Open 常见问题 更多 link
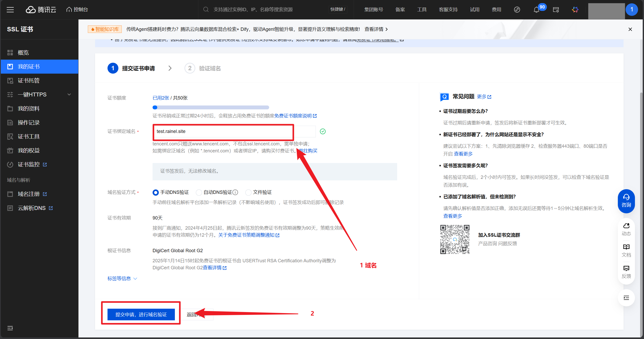The height and width of the screenshot is (339, 644). click(484, 97)
